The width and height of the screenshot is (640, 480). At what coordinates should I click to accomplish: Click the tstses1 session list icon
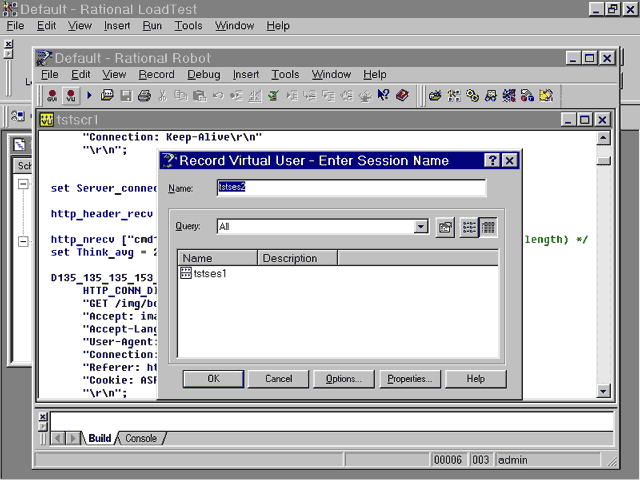(186, 273)
